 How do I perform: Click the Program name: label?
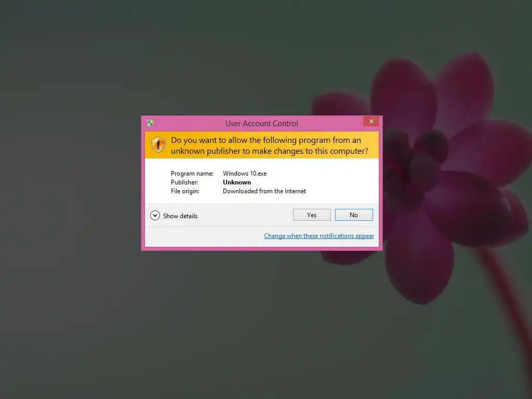[192, 174]
